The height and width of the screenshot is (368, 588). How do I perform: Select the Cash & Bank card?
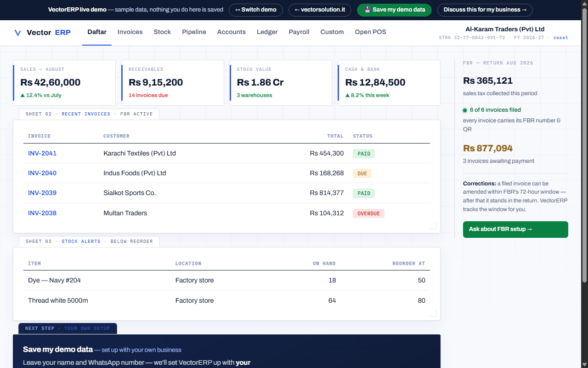(389, 83)
